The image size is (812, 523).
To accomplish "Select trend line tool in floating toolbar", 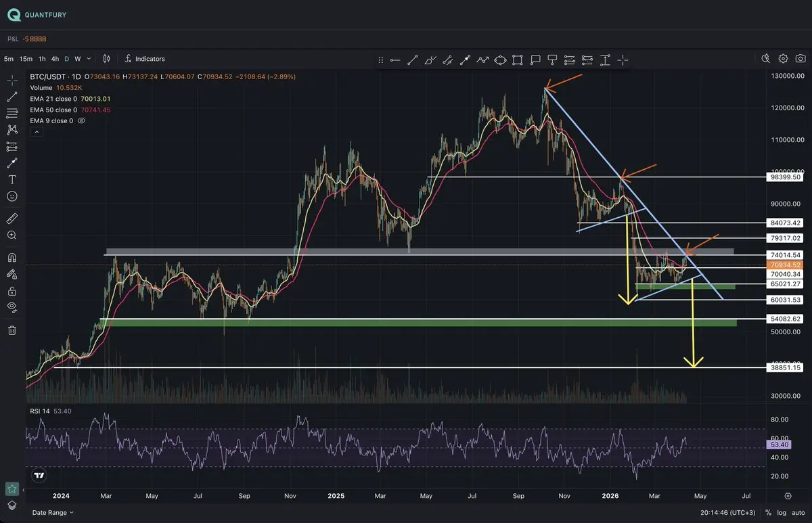I will tap(413, 60).
